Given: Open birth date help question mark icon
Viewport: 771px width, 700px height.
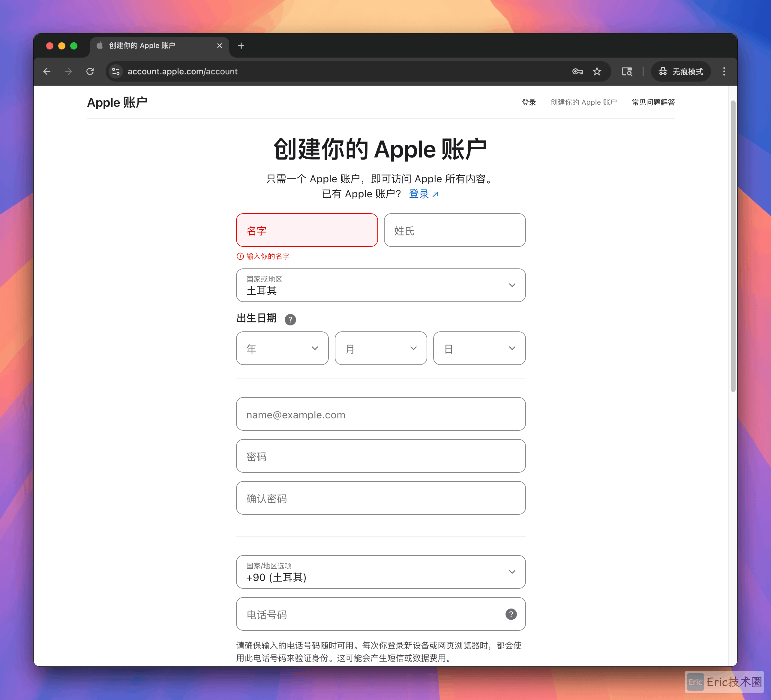Looking at the screenshot, I should 290,320.
